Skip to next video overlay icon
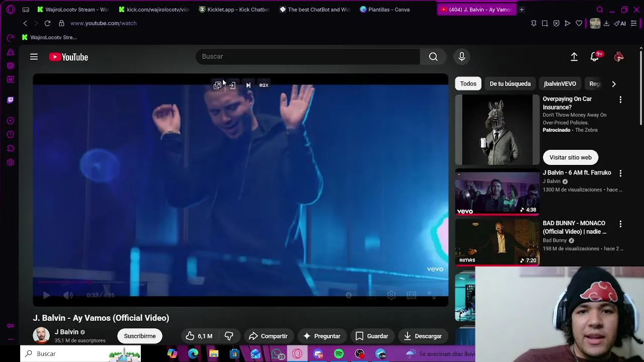Screen dimensions: 644x362 coord(248,85)
